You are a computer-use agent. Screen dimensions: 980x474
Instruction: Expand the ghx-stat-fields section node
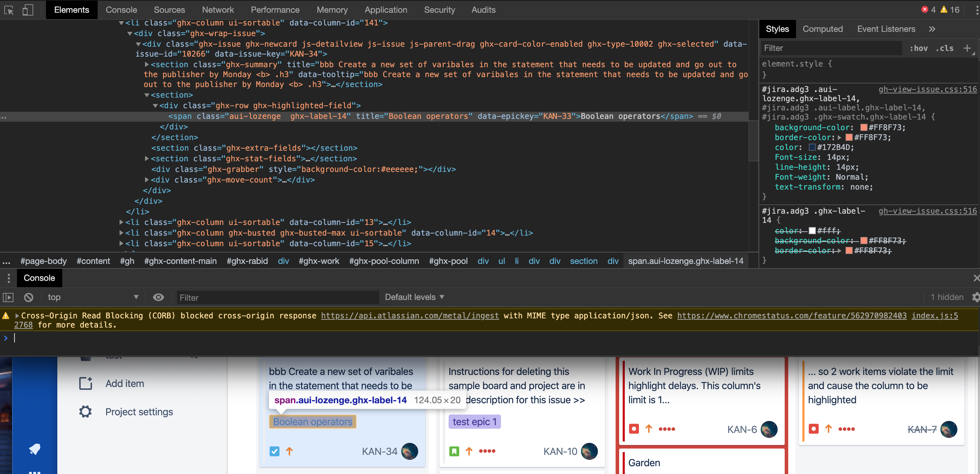click(147, 158)
